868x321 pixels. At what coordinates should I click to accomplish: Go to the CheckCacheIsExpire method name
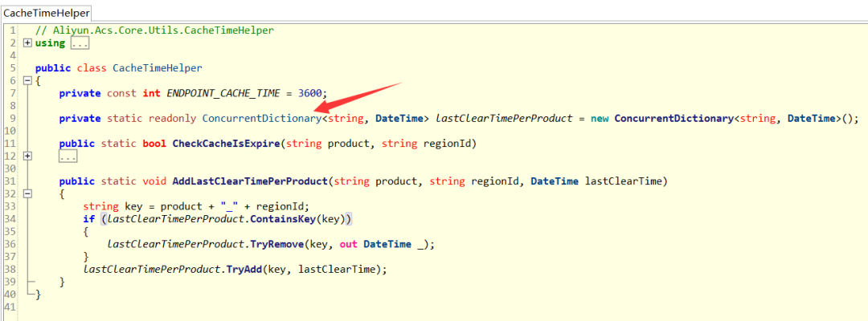(x=227, y=144)
